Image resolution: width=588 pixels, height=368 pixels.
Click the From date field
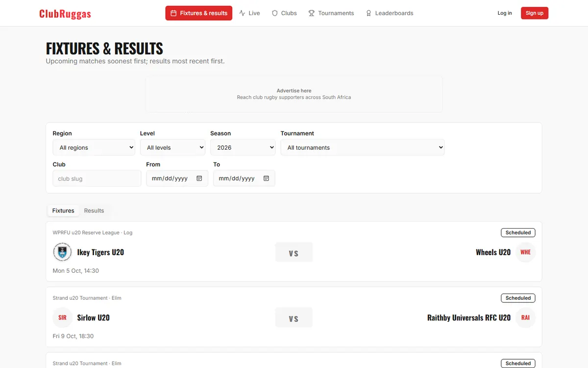pyautogui.click(x=177, y=179)
